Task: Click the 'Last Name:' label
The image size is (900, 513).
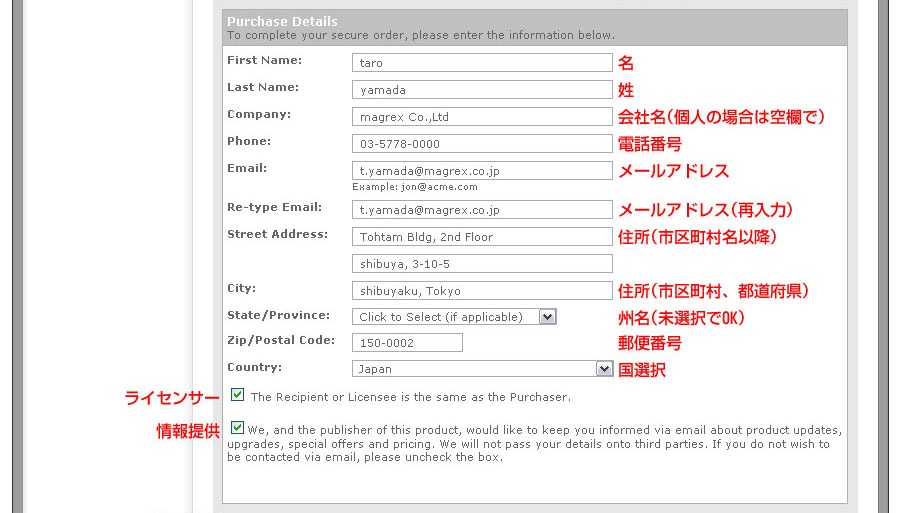Action: (x=263, y=87)
